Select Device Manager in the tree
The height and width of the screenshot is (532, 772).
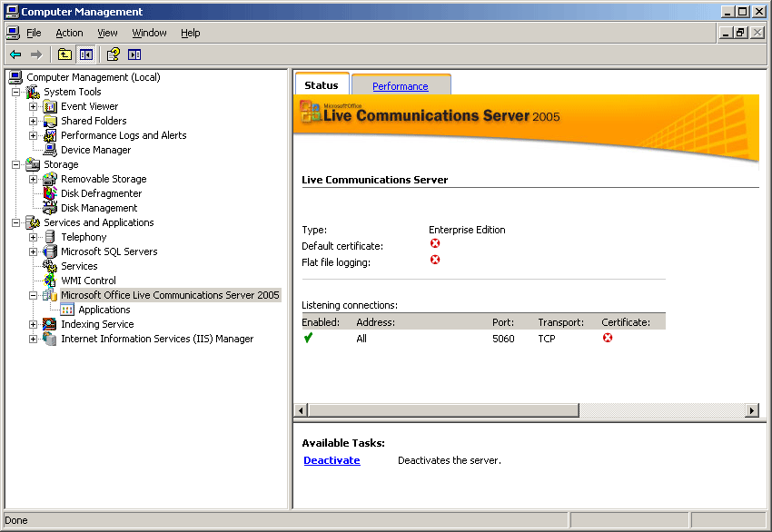(95, 150)
